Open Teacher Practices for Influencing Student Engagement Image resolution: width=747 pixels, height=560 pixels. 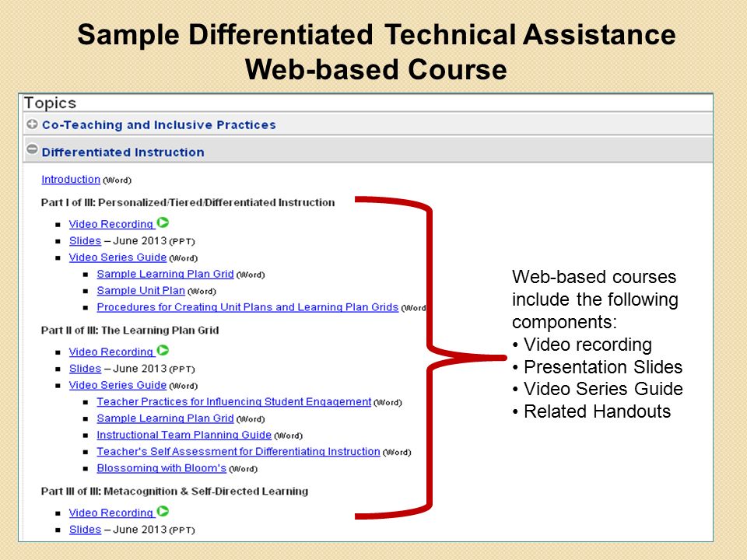tap(234, 402)
